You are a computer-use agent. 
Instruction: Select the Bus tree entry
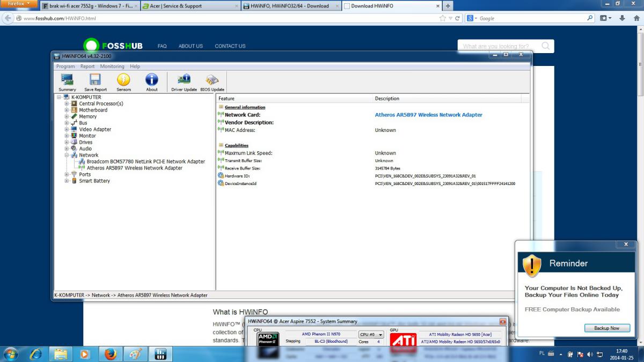pyautogui.click(x=83, y=123)
